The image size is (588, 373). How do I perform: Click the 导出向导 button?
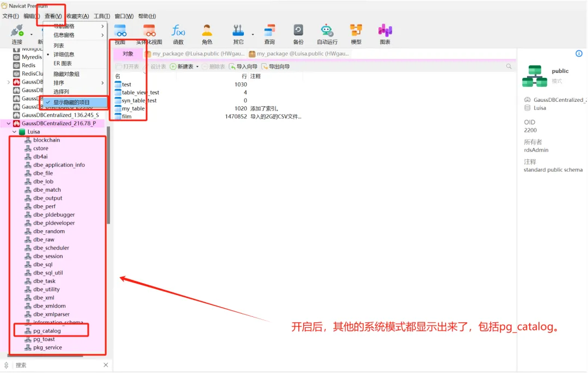click(275, 67)
